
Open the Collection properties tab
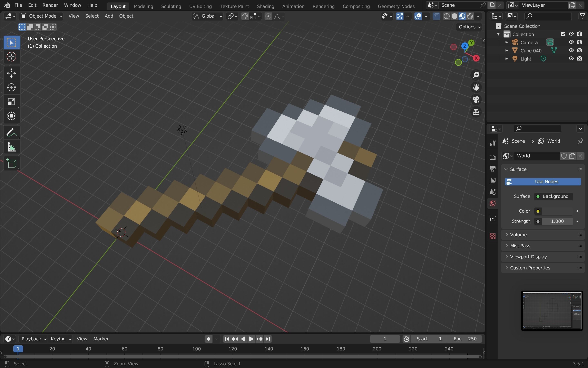pyautogui.click(x=492, y=218)
